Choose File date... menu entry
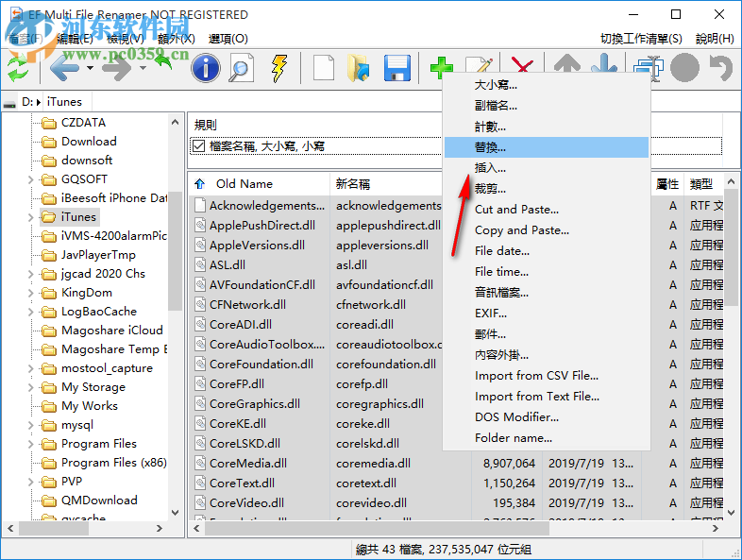 coord(546,251)
